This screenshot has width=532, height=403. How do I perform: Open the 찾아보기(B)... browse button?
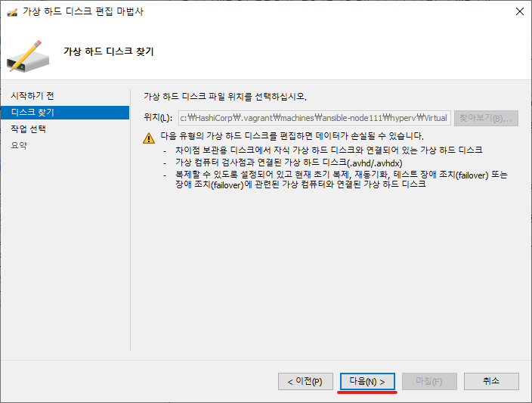coord(486,118)
